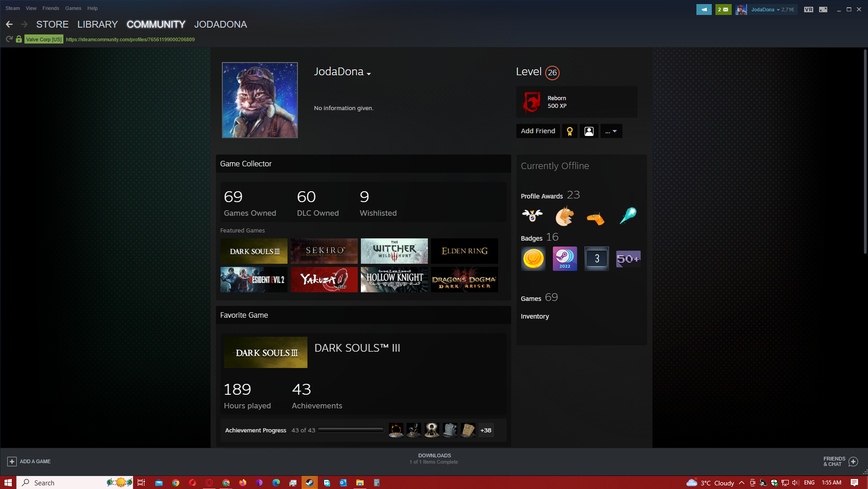The image size is (868, 489).
Task: Click the profile person icon button
Action: pos(589,131)
